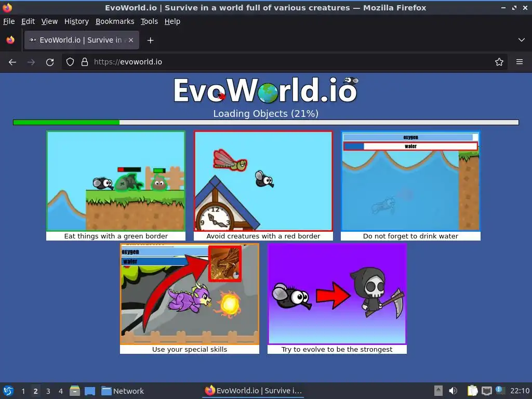This screenshot has height=399, width=532.
Task: Go back using the browser back arrow
Action: click(12, 62)
